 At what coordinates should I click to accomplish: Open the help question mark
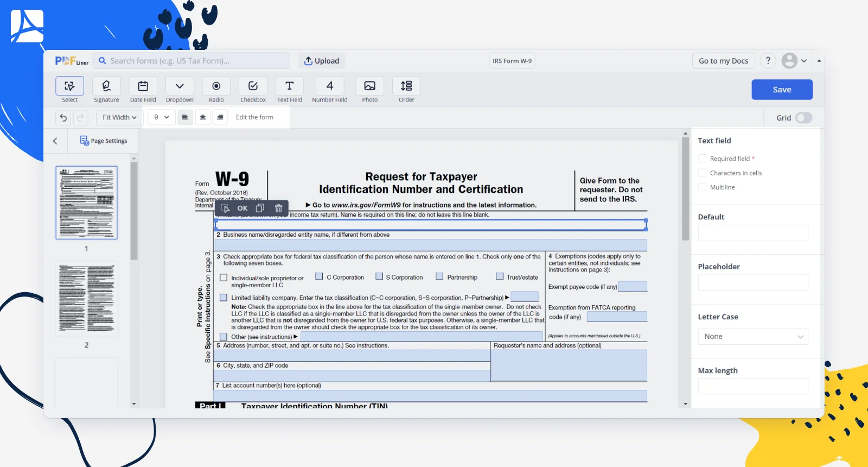tap(768, 61)
